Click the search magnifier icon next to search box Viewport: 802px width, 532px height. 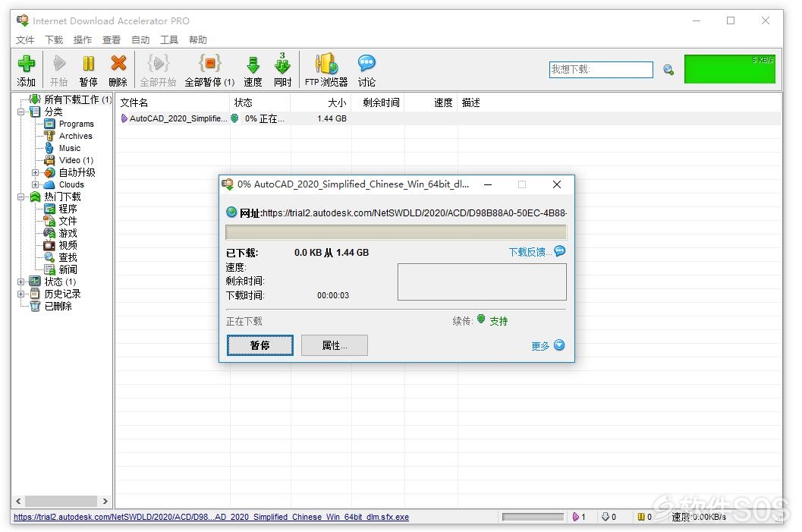coord(668,70)
